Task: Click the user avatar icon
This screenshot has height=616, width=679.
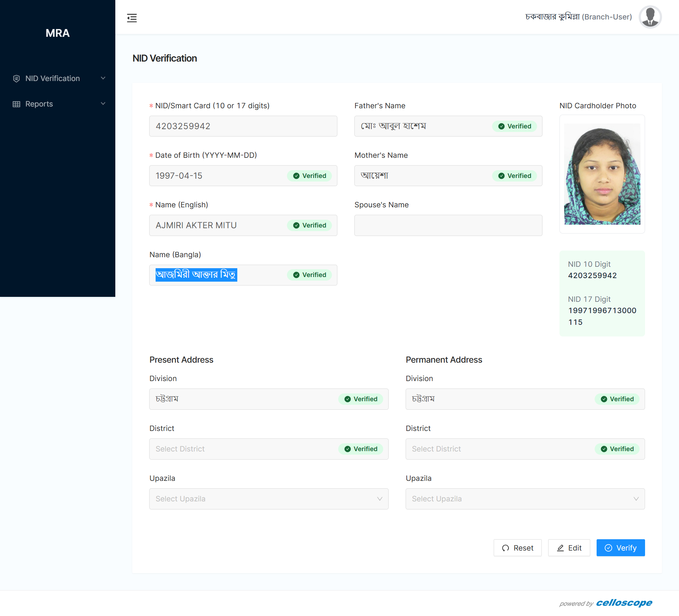Action: [x=650, y=17]
